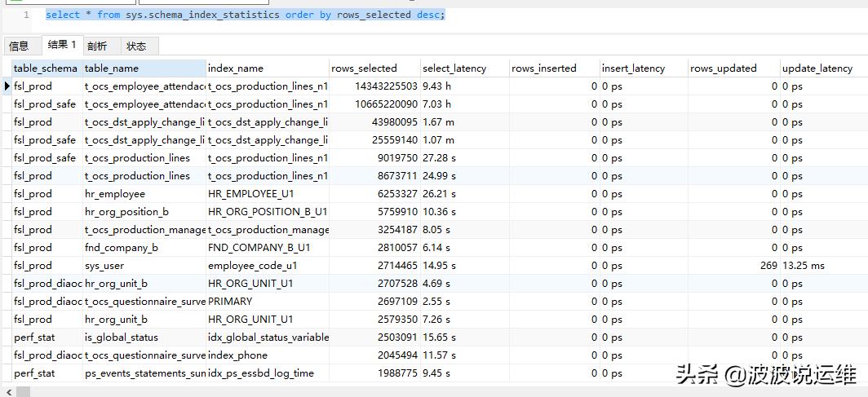Select the HR_ORG_POSITION_B_U1 index cell

(268, 212)
